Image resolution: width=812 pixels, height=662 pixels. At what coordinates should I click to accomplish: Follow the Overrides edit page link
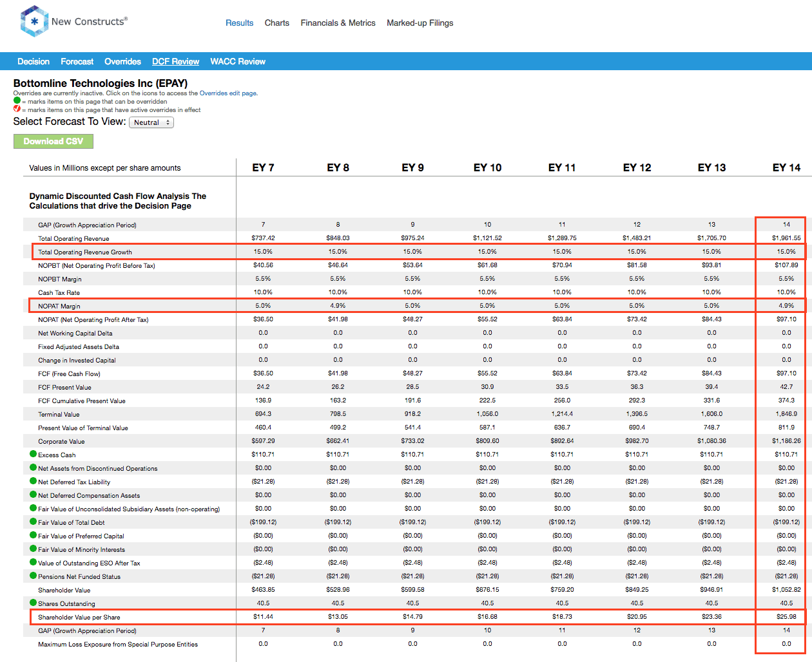point(229,93)
